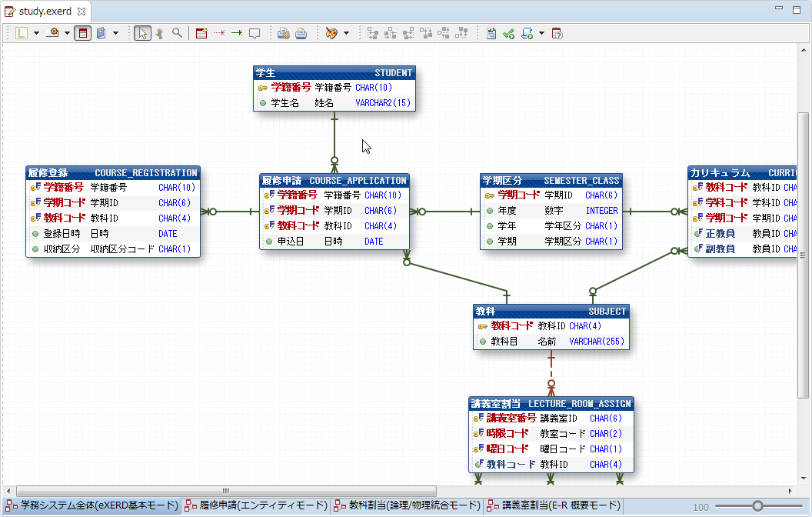Open the 講義室割当(E-R 概要モード) tab
This screenshot has height=517, width=812.
point(554,505)
